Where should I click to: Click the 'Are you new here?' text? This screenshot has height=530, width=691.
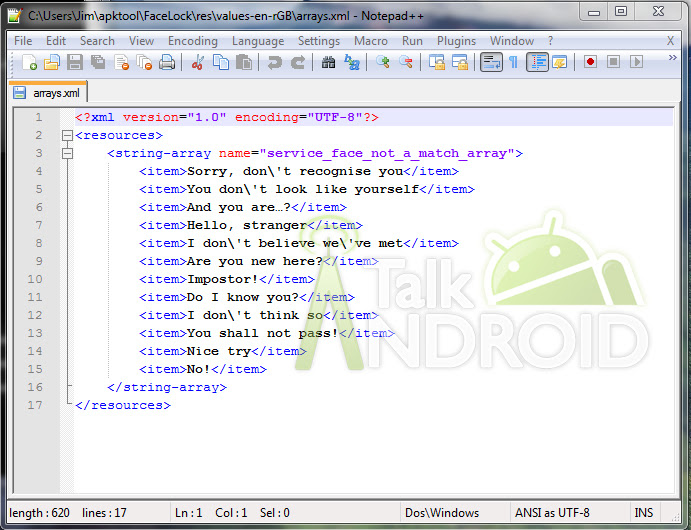click(255, 261)
